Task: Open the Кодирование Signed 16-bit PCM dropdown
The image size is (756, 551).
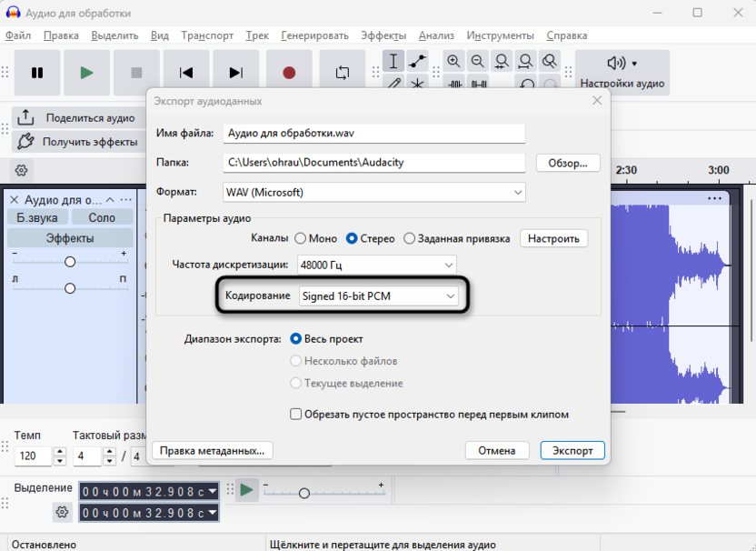Action: tap(378, 296)
